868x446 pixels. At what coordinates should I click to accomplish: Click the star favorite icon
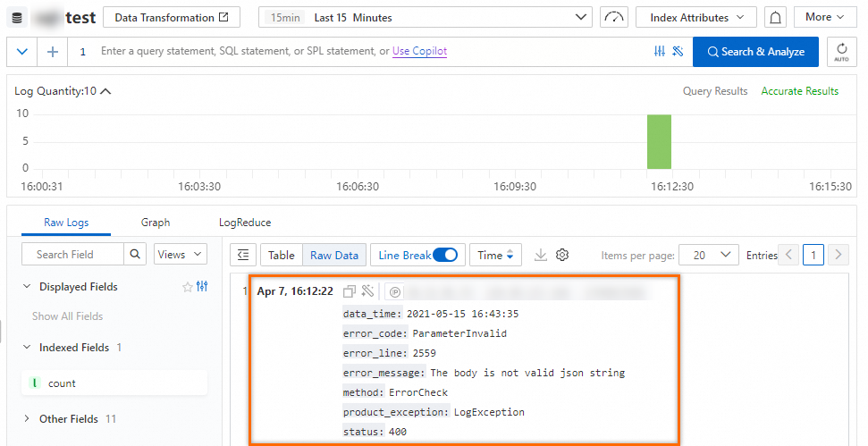pos(187,287)
